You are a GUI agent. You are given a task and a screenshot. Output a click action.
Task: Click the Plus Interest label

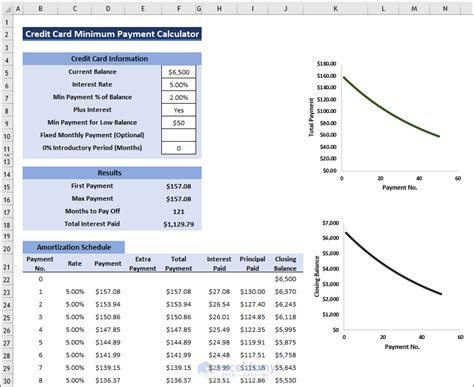point(92,110)
